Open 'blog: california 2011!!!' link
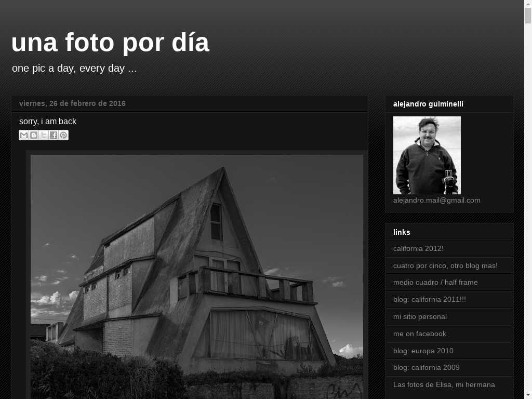Viewport: 532px width, 399px height. point(430,299)
